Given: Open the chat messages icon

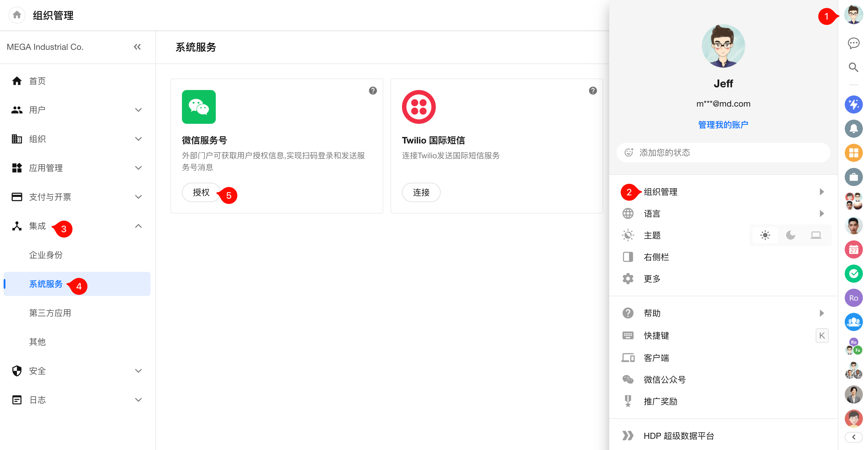Looking at the screenshot, I should (853, 43).
